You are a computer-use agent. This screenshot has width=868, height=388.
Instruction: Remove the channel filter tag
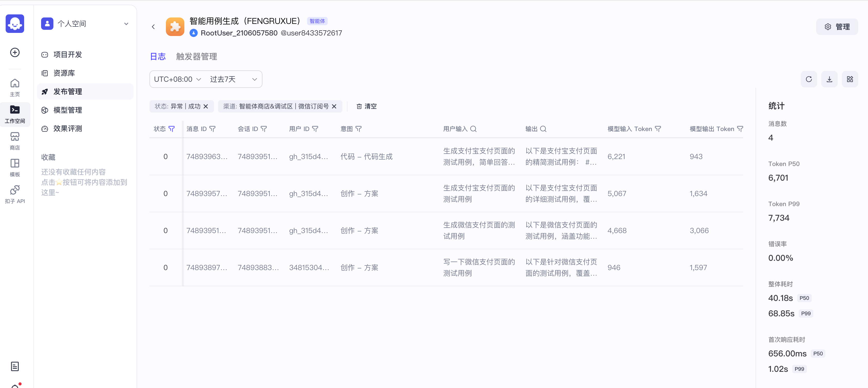point(334,107)
